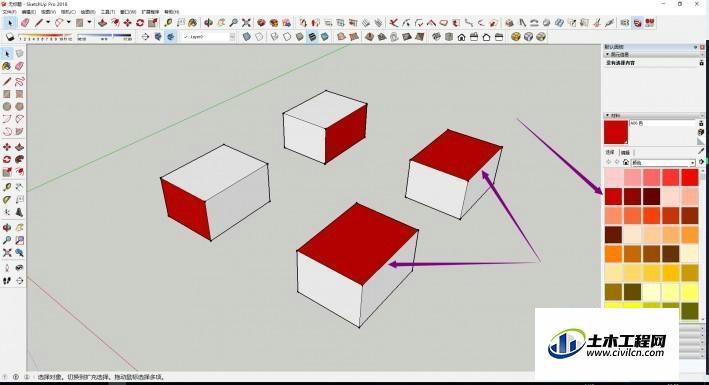Select the Polygon tool
This screenshot has height=385, width=709.
coord(19,107)
